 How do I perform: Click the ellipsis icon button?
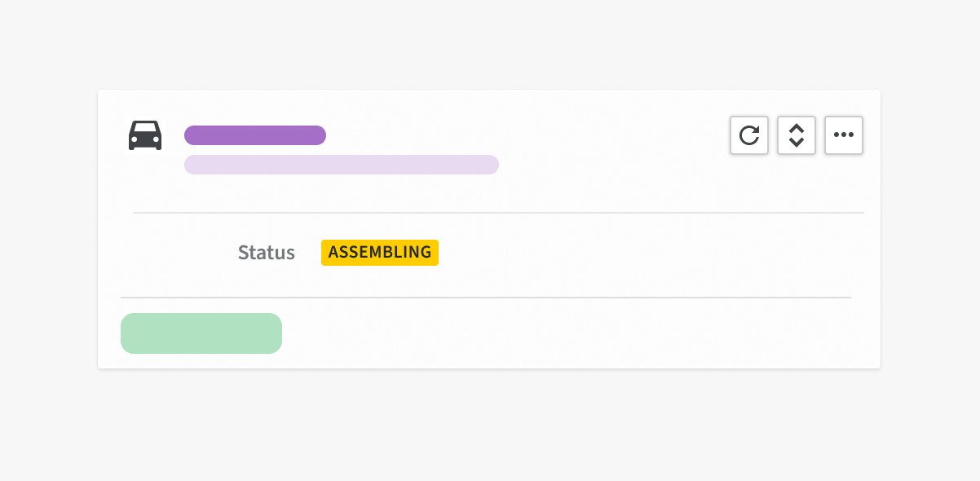point(844,135)
